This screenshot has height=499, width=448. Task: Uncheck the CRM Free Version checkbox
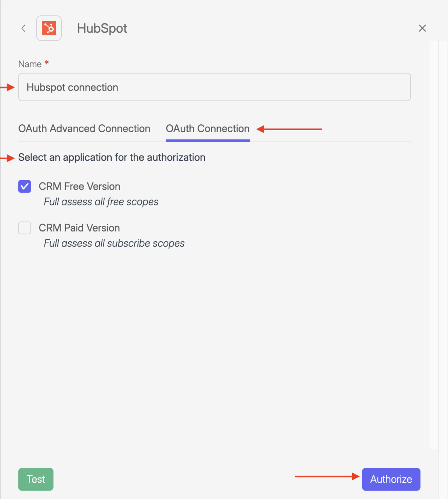(x=25, y=186)
